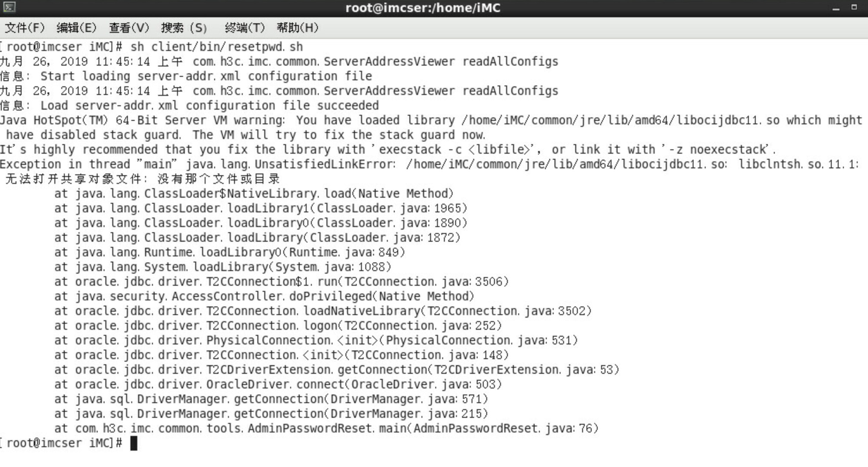Open the 搜索(S) menu
This screenshot has height=467, width=868.
pos(184,28)
